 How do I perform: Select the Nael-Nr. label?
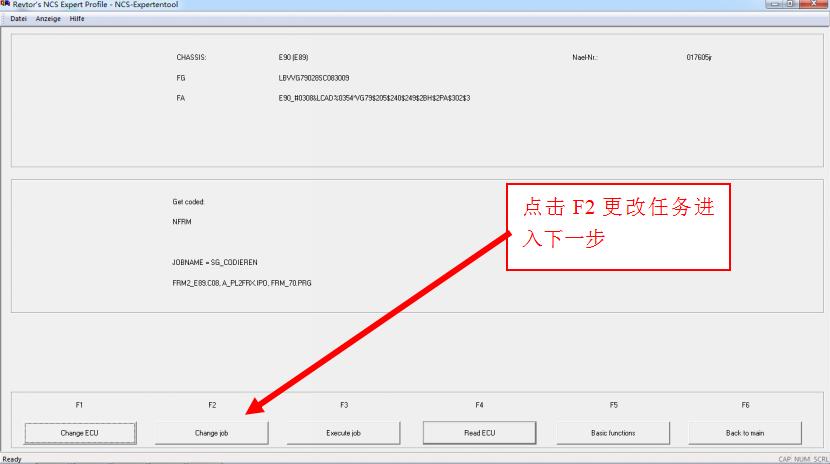point(585,57)
